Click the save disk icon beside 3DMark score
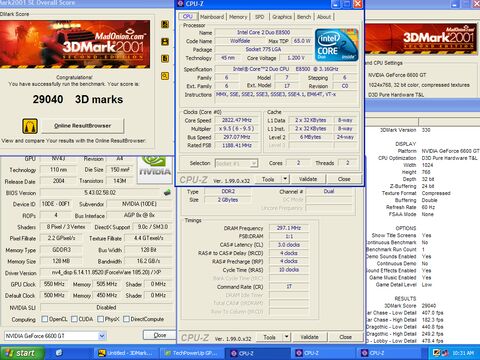480x360 pixels. (165, 42)
